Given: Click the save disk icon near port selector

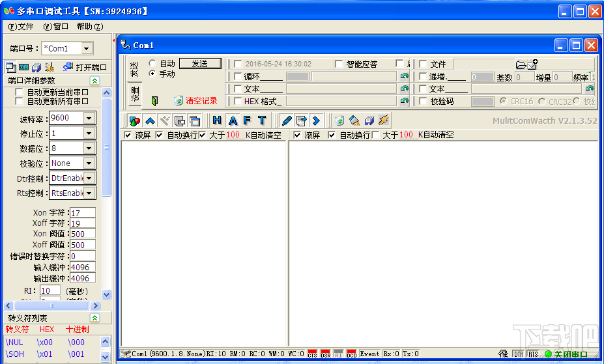Looking at the screenshot, I should click(36, 67).
